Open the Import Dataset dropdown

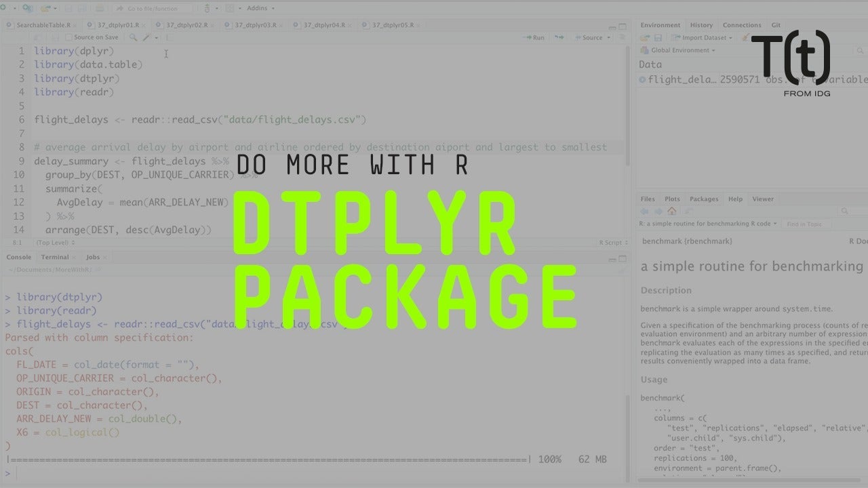[703, 38]
